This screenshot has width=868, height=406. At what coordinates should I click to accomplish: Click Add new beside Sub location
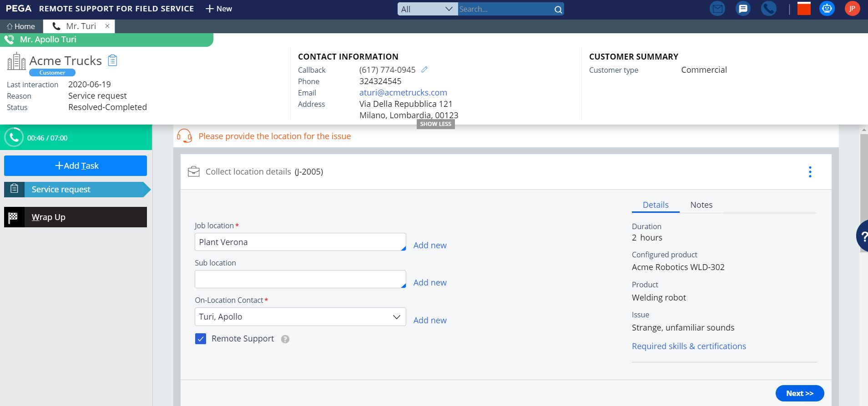pyautogui.click(x=430, y=282)
